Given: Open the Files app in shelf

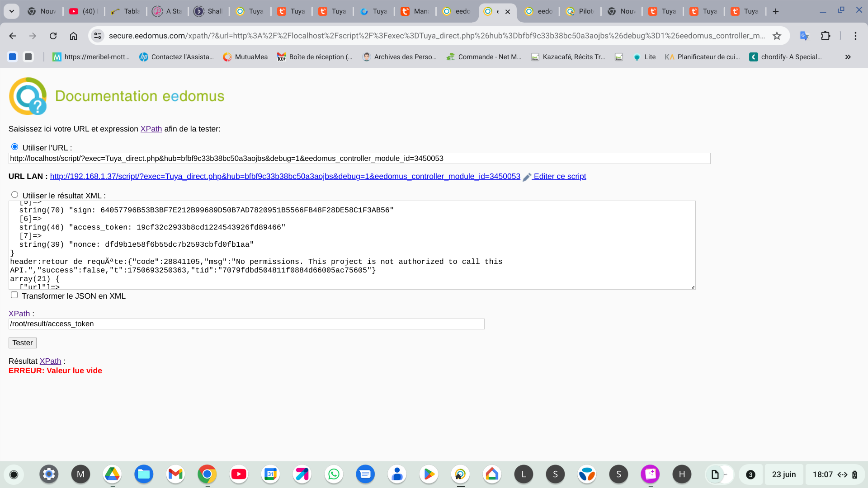Looking at the screenshot, I should tap(144, 474).
